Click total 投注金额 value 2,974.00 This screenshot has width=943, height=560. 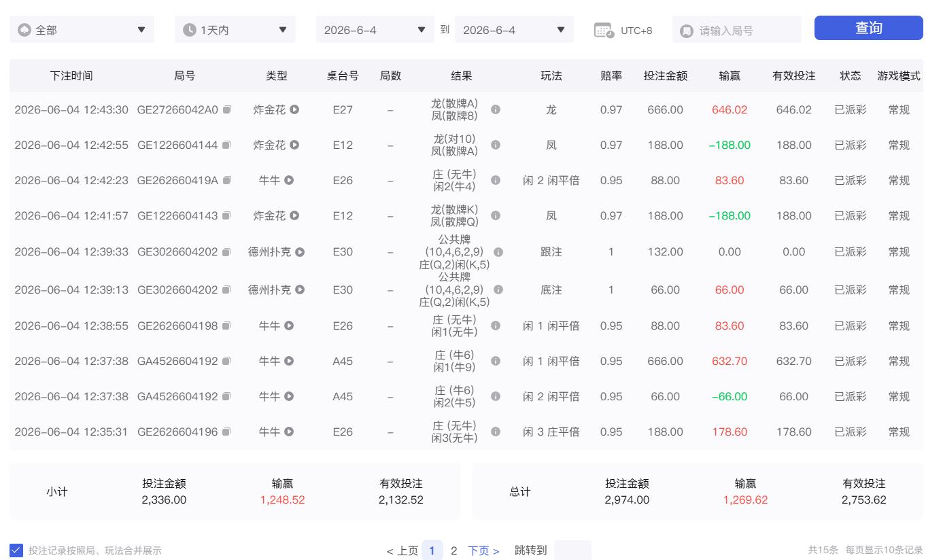point(627,500)
